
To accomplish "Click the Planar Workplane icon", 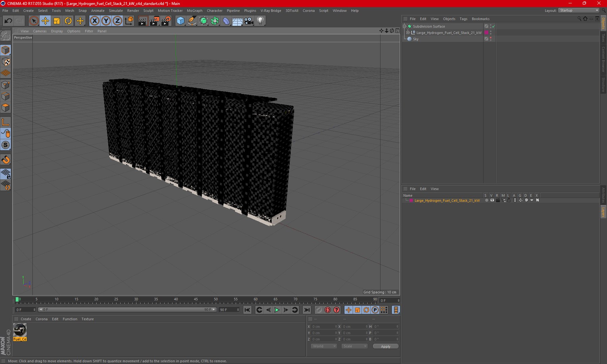I will [6, 185].
